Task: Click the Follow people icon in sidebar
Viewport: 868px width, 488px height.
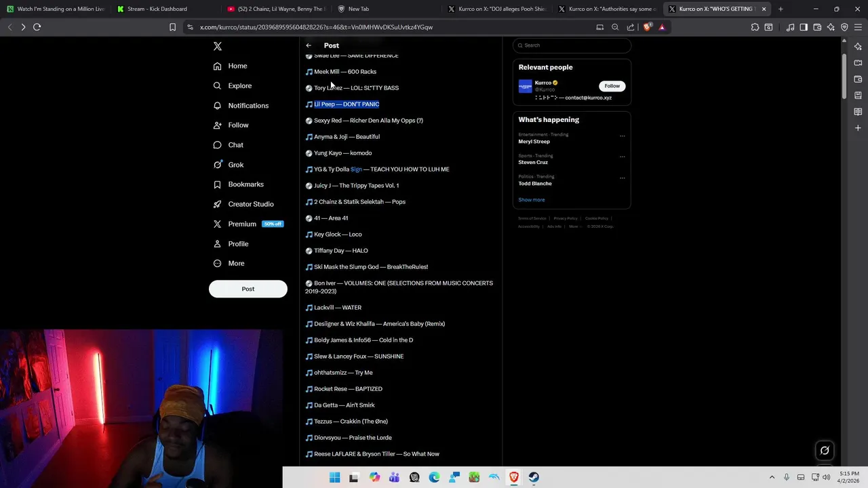Action: point(217,125)
